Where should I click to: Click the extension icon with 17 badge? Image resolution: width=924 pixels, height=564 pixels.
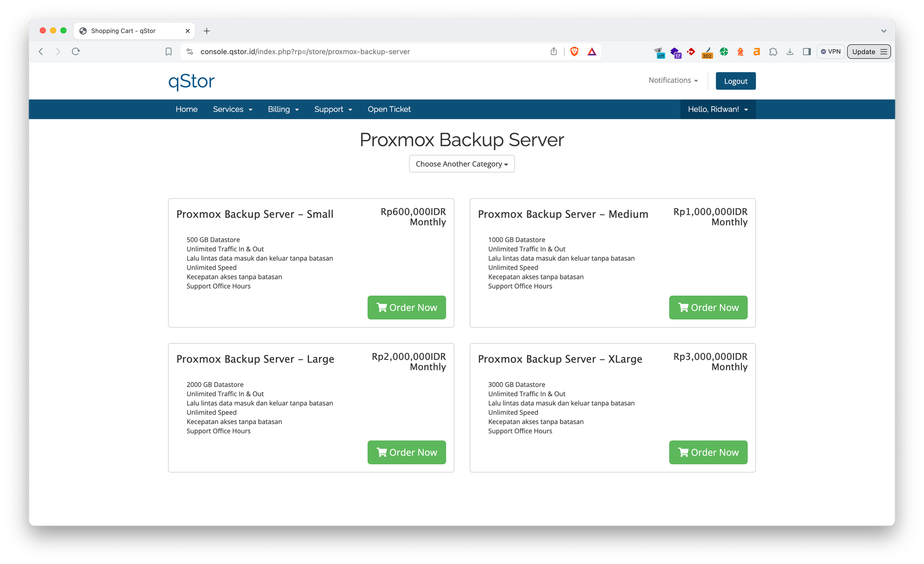(676, 52)
